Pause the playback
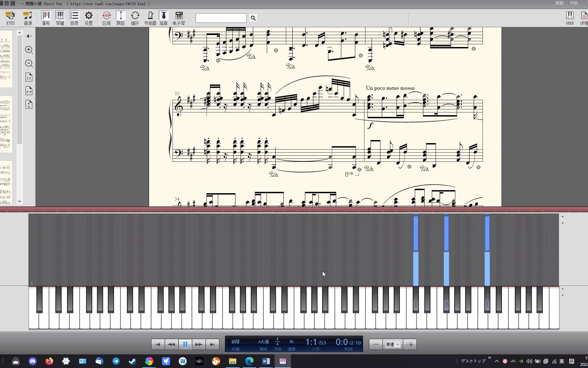The height and width of the screenshot is (368, 588). pyautogui.click(x=185, y=344)
